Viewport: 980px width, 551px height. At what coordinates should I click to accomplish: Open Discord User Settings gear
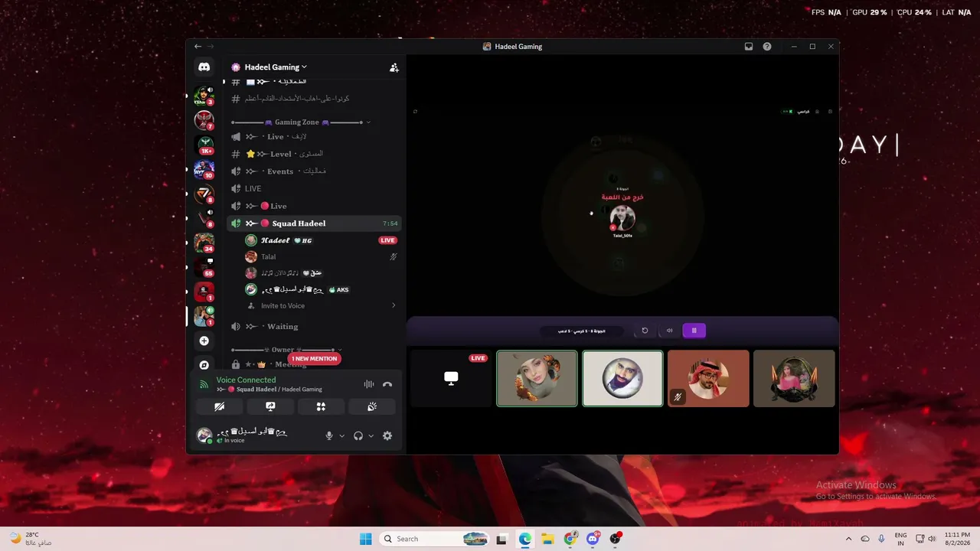pyautogui.click(x=387, y=435)
